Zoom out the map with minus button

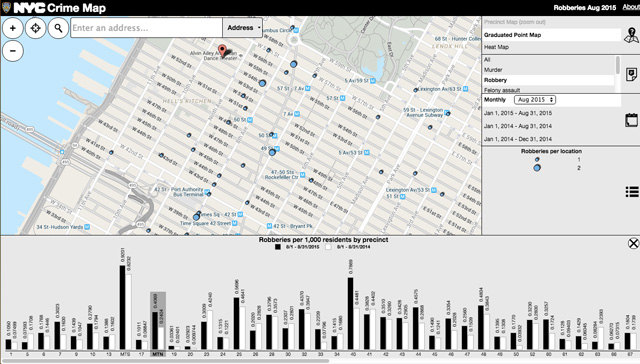[13, 51]
